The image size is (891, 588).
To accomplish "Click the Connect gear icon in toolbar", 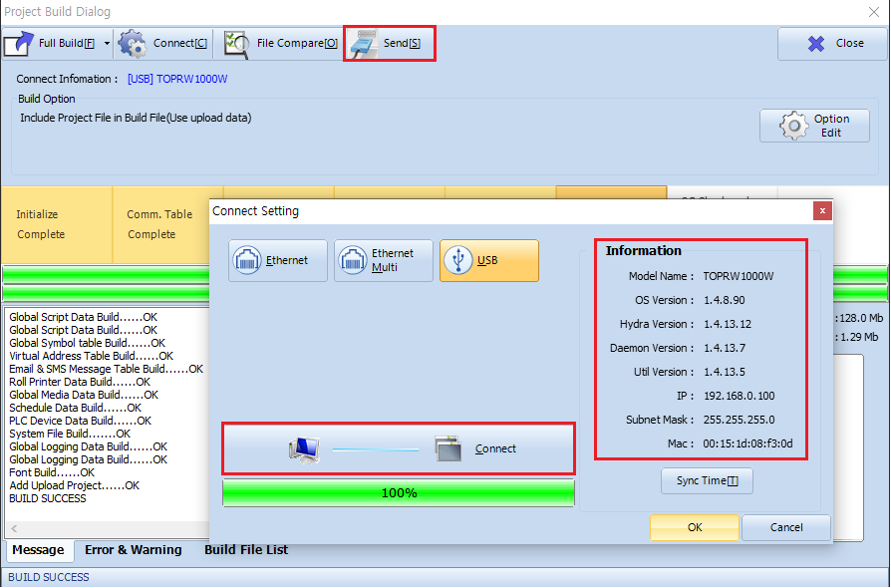I will (x=133, y=43).
